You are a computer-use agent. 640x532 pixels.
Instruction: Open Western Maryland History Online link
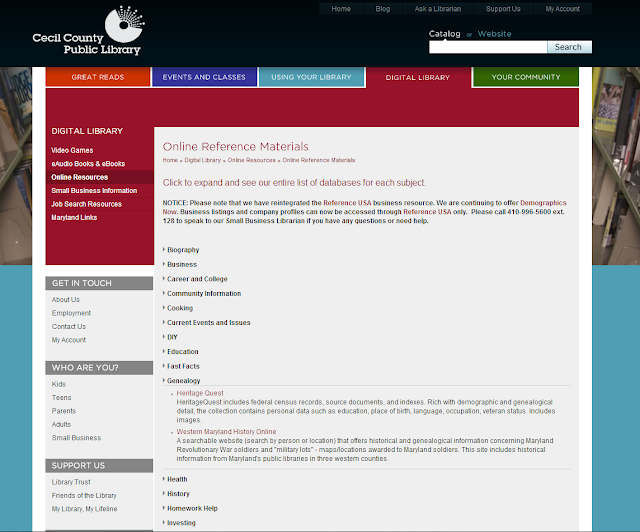(226, 432)
